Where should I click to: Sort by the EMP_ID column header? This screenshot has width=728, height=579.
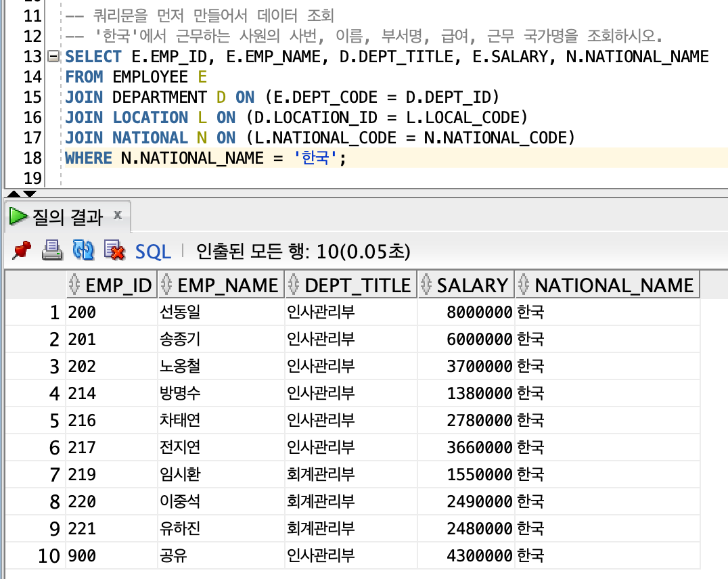(112, 285)
